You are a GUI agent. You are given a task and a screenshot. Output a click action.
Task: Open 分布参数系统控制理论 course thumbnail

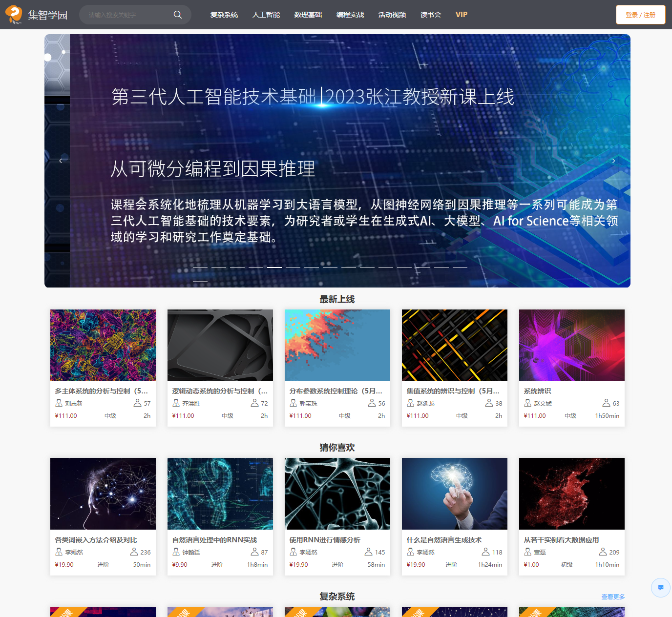pos(337,345)
